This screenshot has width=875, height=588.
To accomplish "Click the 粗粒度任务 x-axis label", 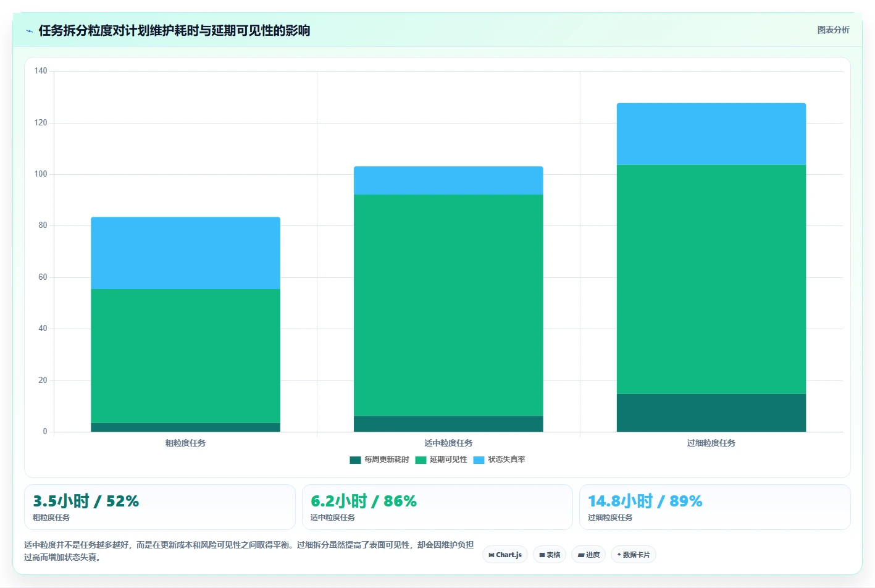I will [x=185, y=443].
